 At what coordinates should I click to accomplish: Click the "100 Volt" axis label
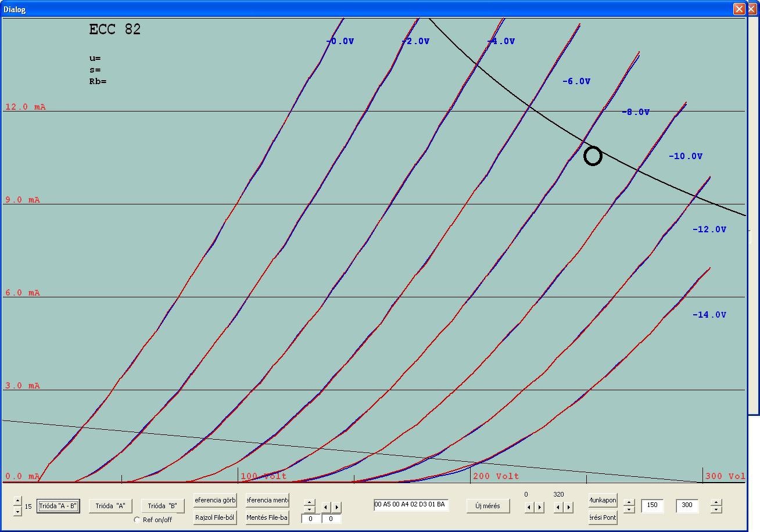(x=264, y=476)
